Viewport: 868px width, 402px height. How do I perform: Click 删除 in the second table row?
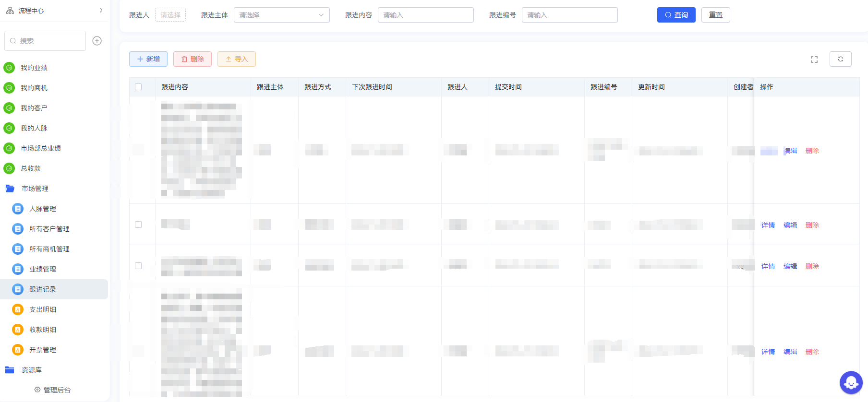tap(812, 225)
